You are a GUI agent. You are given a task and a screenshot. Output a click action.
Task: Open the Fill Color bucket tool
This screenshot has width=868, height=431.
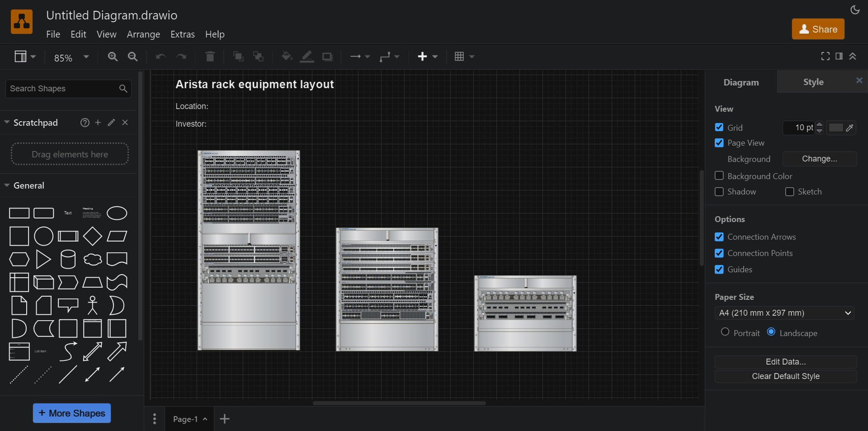point(287,57)
